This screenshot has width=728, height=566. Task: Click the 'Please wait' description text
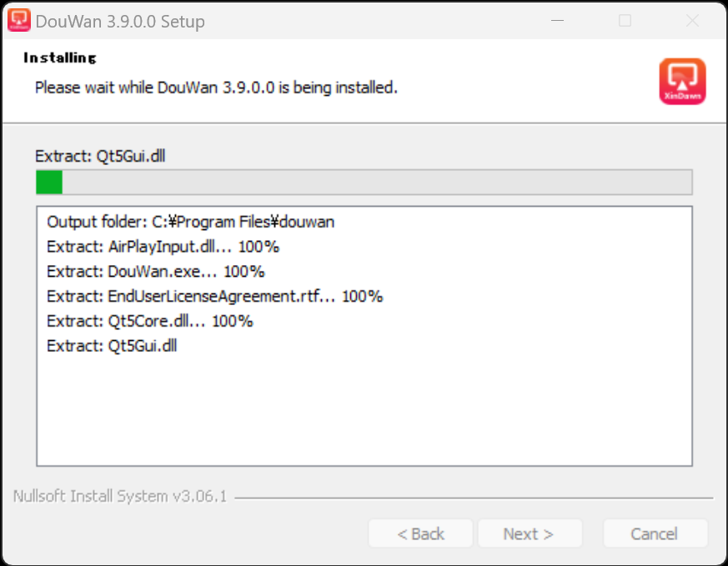(216, 87)
